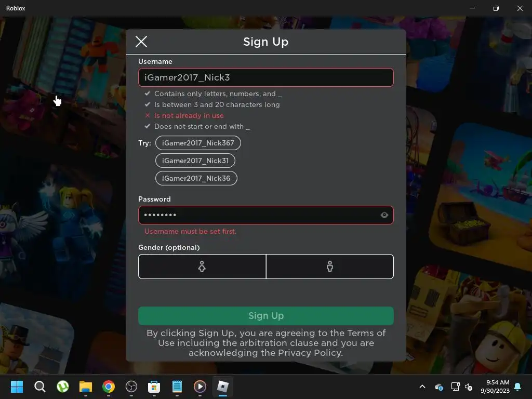Click 'Is between 3 and 20 characters long'
Screen dimensions: 532x399
(217, 104)
